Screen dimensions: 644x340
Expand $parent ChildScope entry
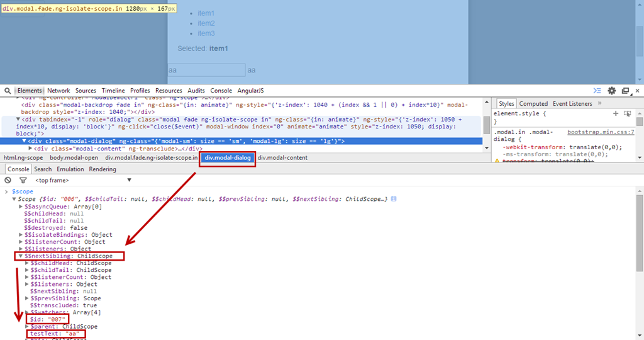click(27, 326)
